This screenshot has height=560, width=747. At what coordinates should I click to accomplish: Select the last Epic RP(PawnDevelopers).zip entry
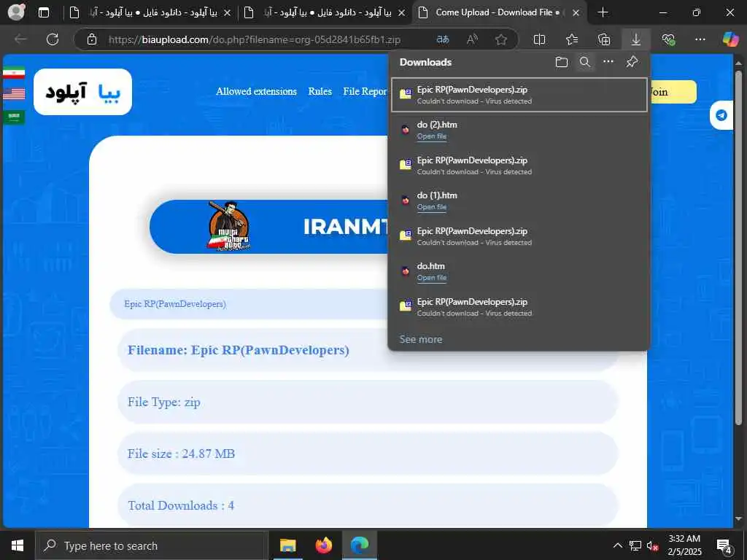point(519,307)
